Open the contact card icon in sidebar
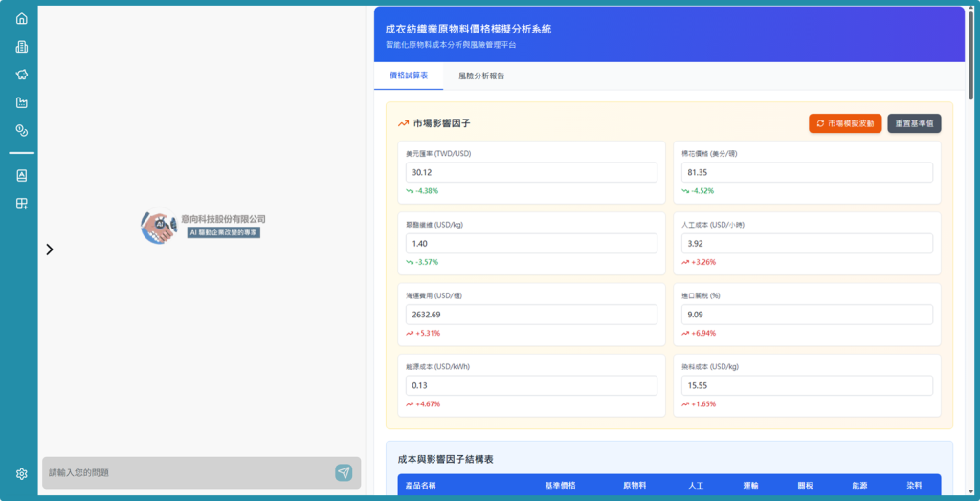The height and width of the screenshot is (501, 980). pyautogui.click(x=22, y=175)
